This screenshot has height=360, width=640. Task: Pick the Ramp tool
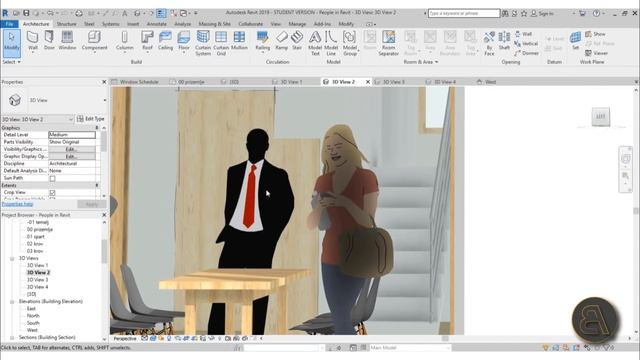click(281, 40)
